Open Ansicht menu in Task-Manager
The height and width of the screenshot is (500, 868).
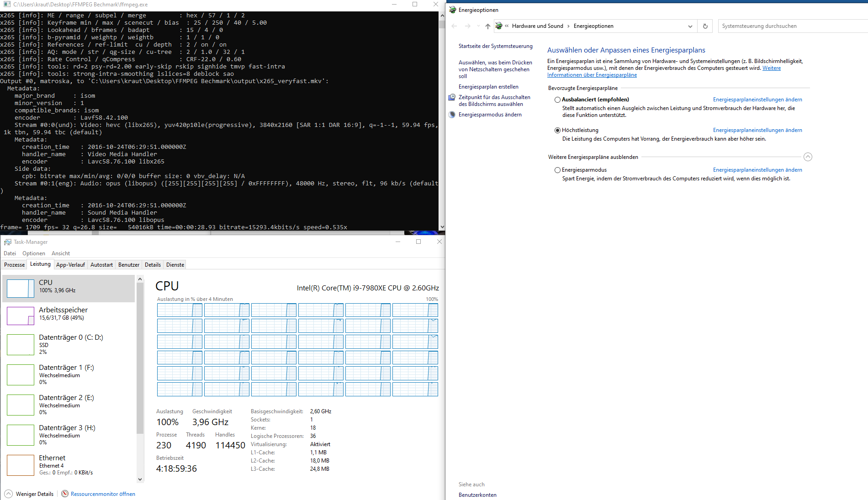coord(61,253)
